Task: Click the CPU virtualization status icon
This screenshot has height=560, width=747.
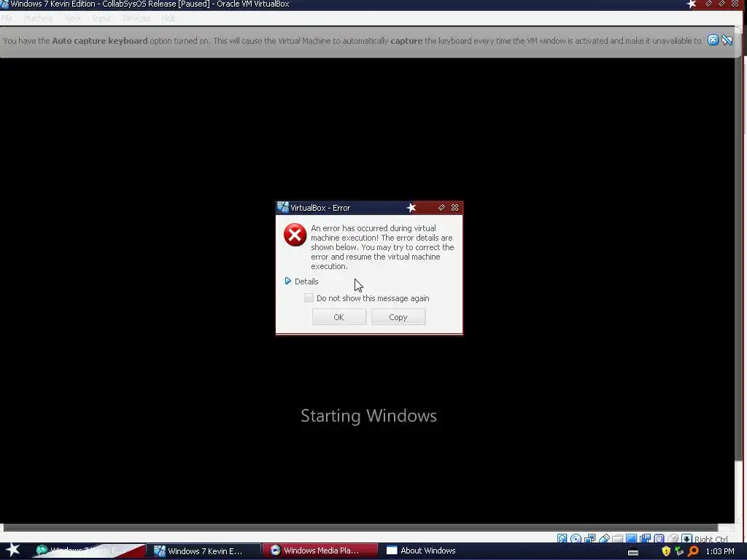Action: (x=659, y=539)
